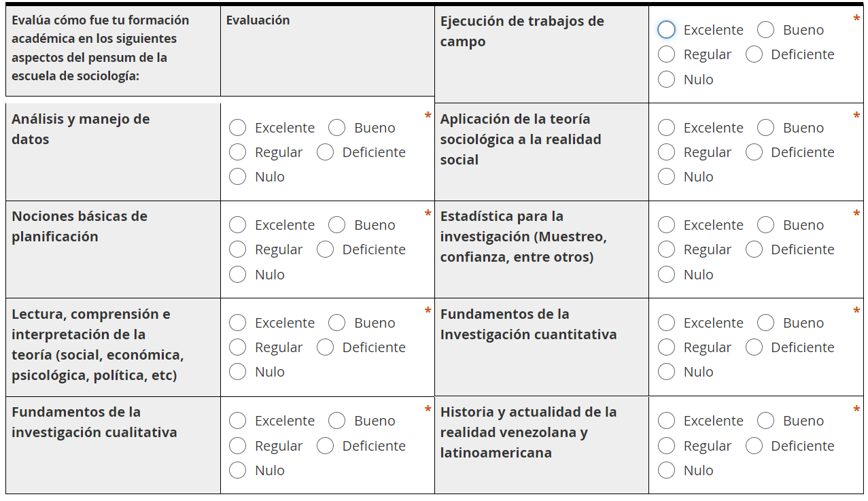The height and width of the screenshot is (501, 868).
Task: Choose Bueno for Ejecución de trabajos de campo
Action: 765,30
